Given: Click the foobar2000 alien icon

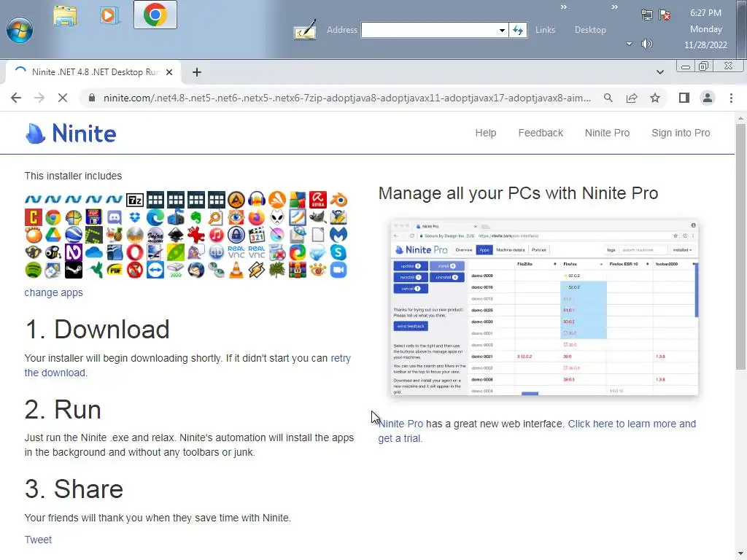Looking at the screenshot, I should pyautogui.click(x=277, y=217).
